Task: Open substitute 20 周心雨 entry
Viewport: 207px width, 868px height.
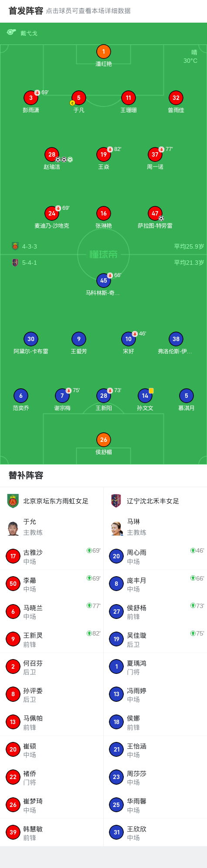Action: (x=155, y=556)
